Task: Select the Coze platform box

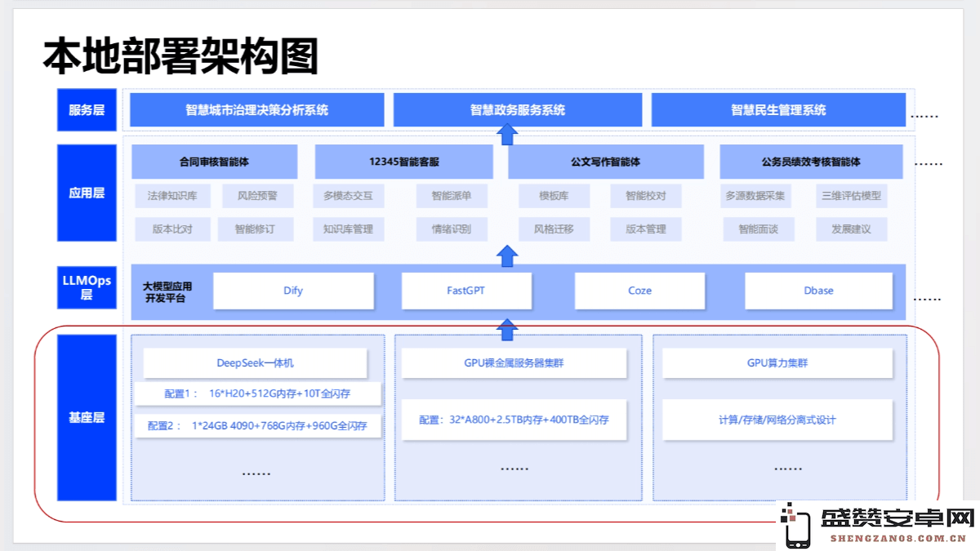Action: [x=639, y=291]
